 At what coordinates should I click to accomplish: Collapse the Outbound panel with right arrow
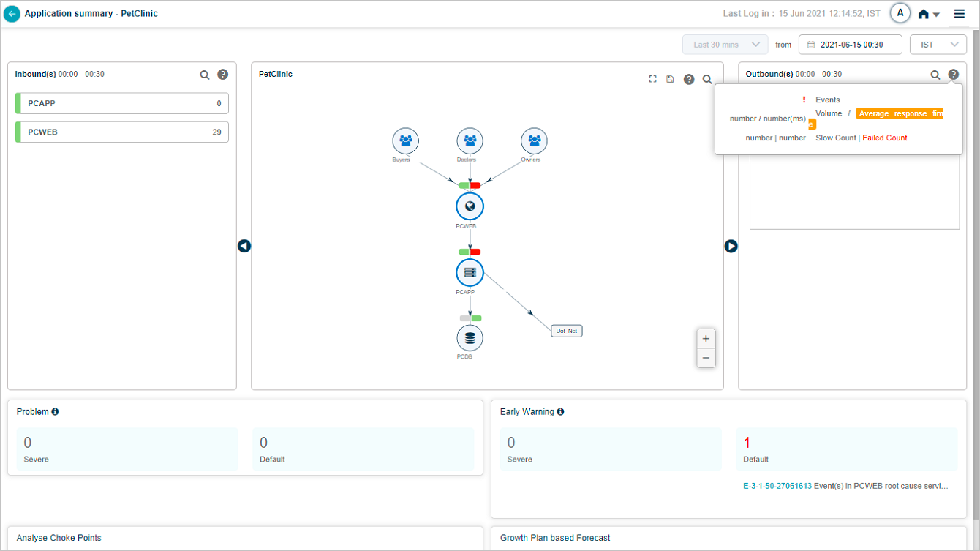[x=731, y=246]
